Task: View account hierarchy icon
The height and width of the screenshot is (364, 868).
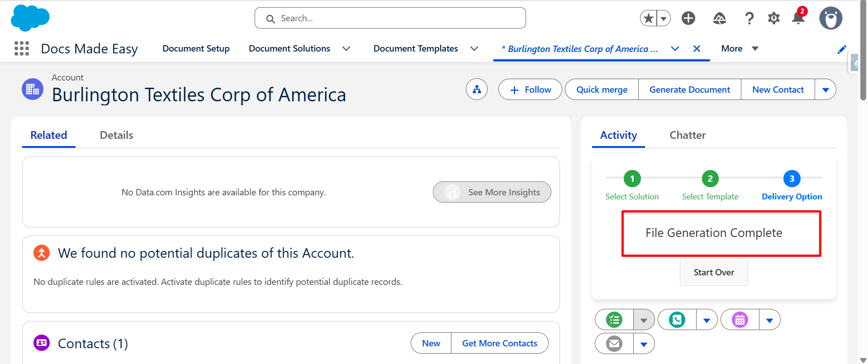Action: (477, 89)
